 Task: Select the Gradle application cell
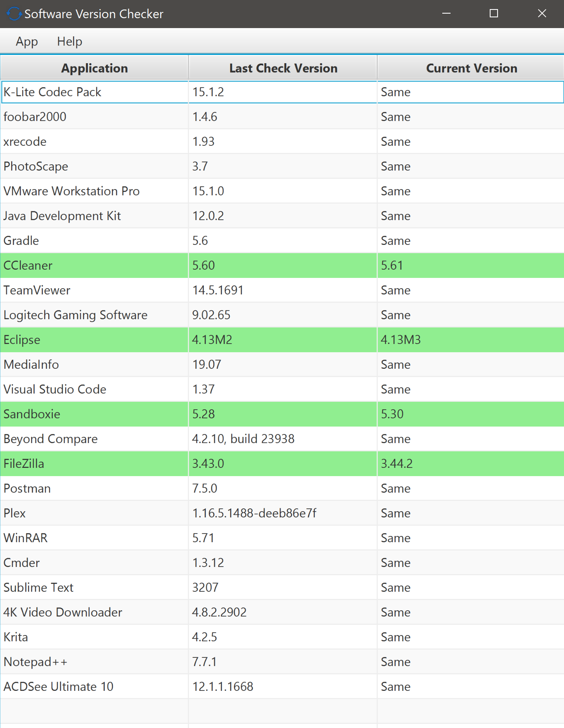coord(94,241)
